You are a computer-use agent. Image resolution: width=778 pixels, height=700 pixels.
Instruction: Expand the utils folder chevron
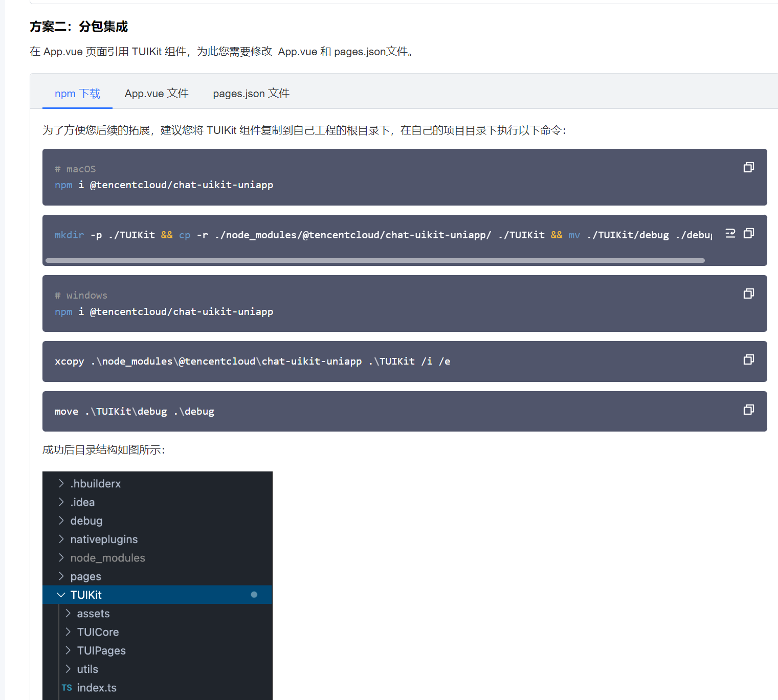[x=68, y=669]
